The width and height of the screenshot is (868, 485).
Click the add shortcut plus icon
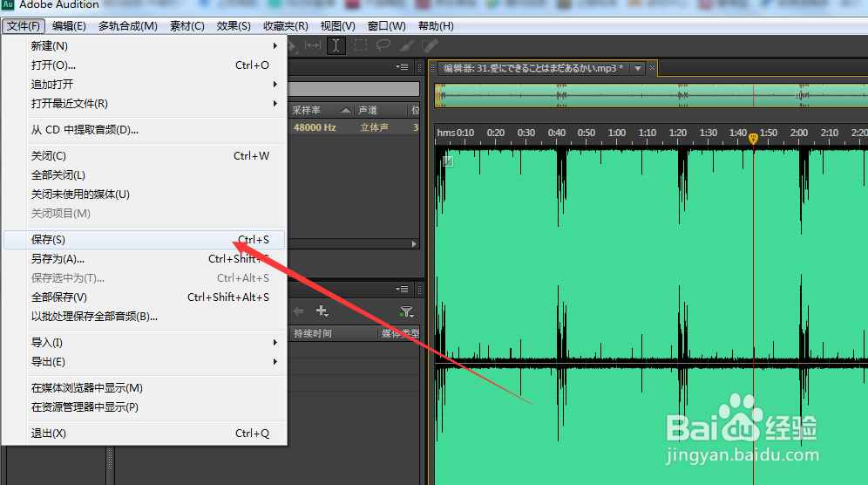(322, 311)
